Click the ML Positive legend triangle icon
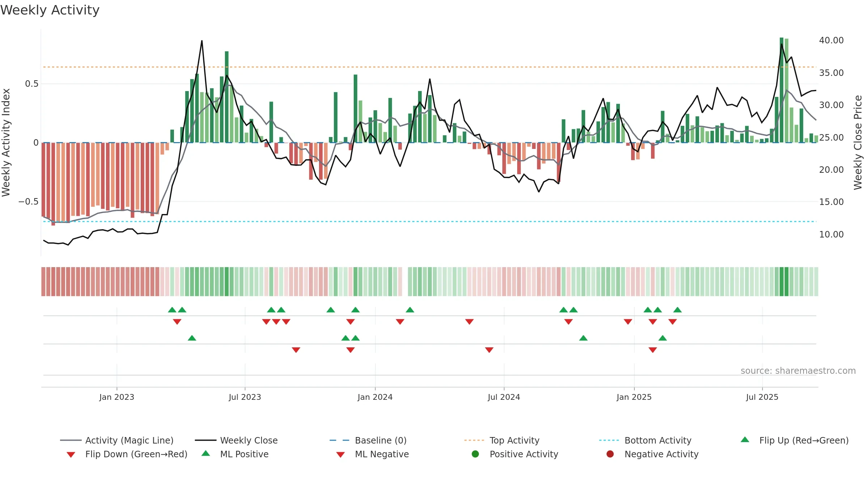868x488 pixels. coord(205,453)
